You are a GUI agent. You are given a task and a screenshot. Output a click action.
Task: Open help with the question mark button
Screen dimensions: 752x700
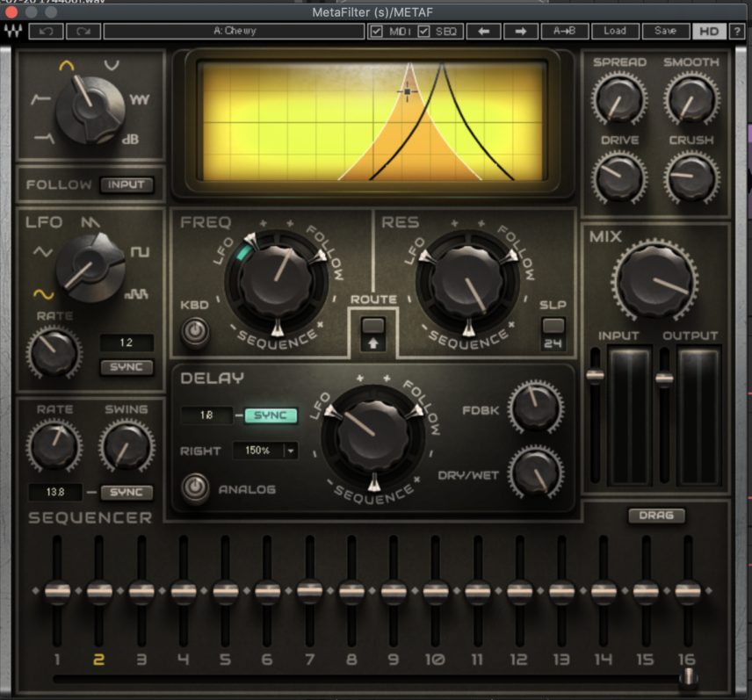[737, 31]
